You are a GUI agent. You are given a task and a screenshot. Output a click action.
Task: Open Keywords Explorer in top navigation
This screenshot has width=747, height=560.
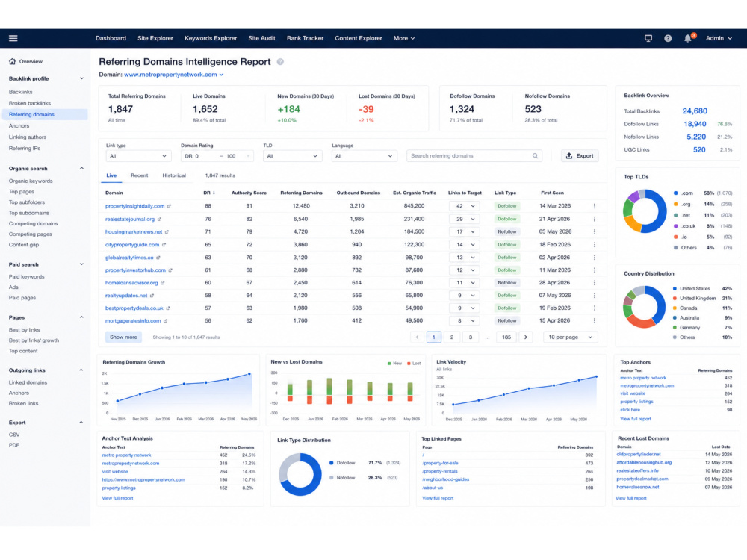click(x=211, y=38)
